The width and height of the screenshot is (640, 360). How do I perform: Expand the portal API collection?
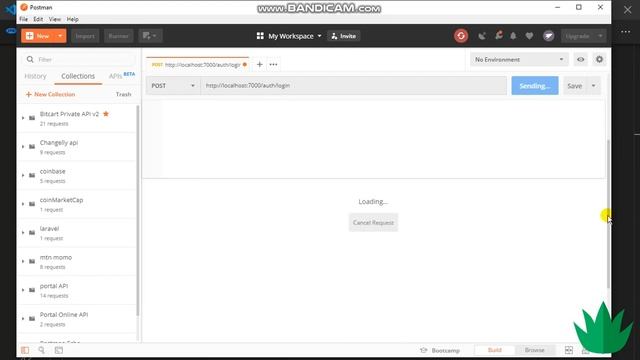coord(23,290)
